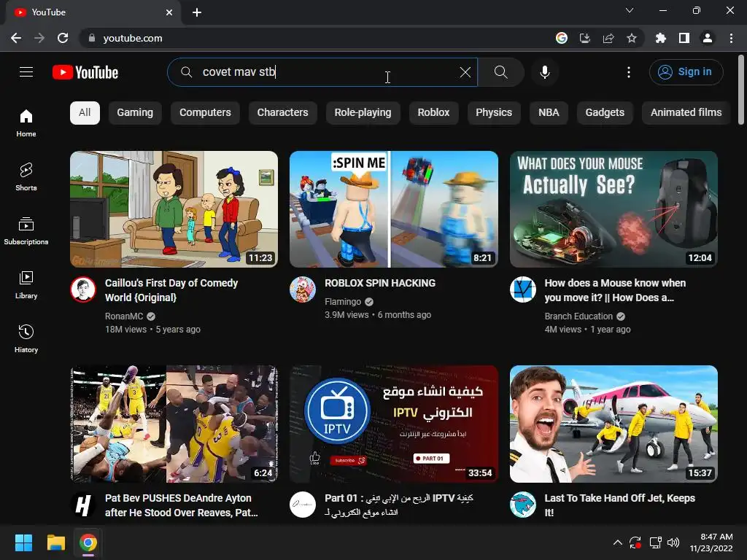Open the Chrome profile icon

[x=708, y=38]
